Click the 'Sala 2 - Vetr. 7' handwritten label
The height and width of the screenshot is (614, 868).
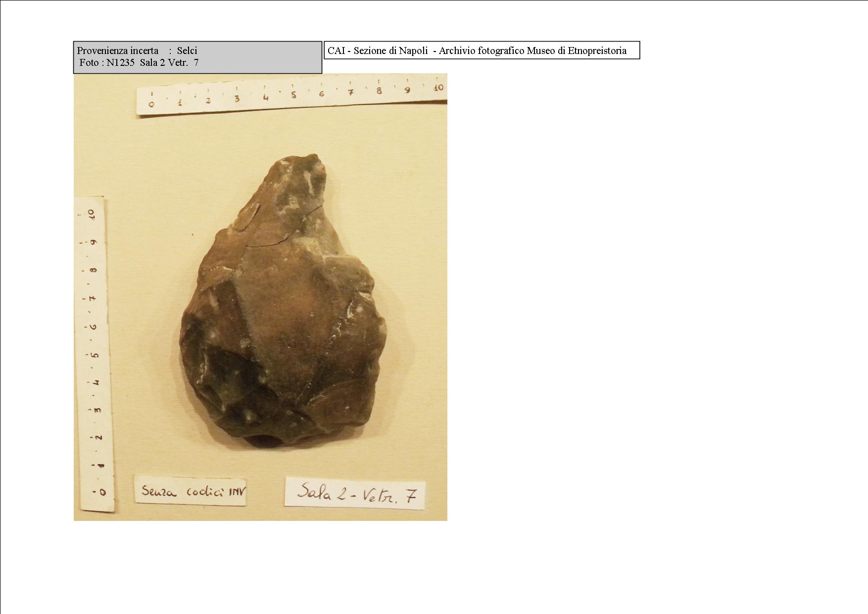click(x=355, y=492)
